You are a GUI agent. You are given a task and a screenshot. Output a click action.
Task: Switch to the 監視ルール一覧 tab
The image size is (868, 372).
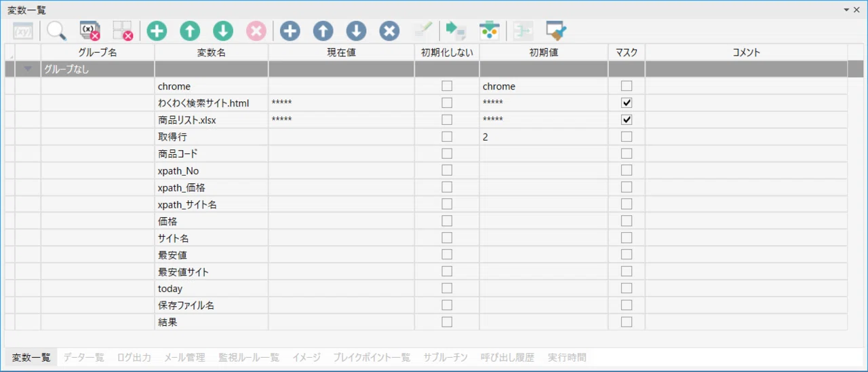(x=248, y=357)
